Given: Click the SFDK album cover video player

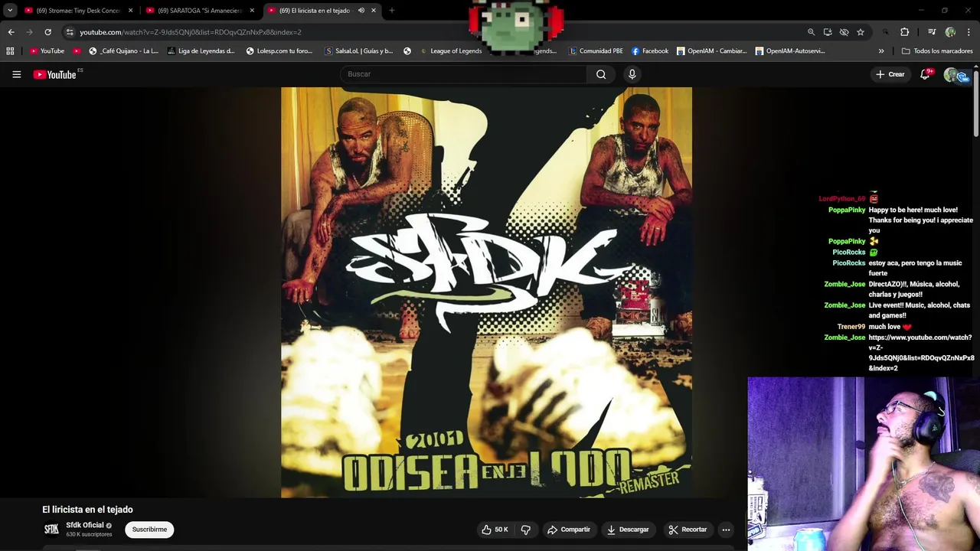Looking at the screenshot, I should coord(486,292).
